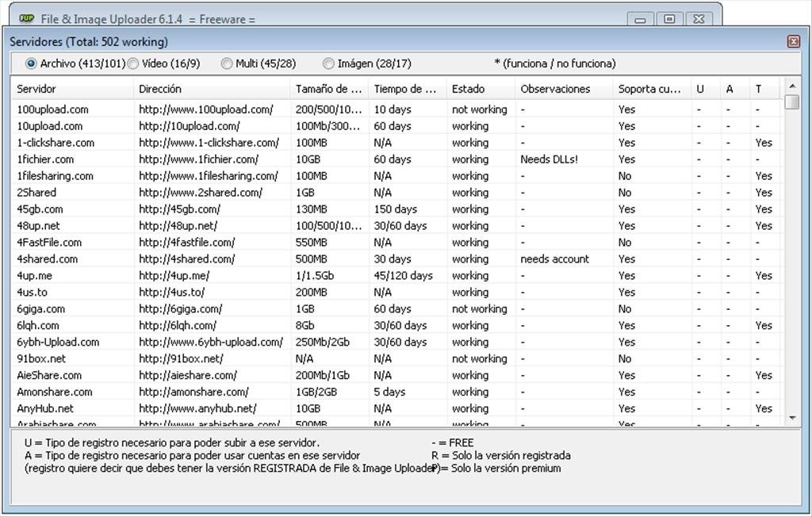Sort by the Tamaño de column header
812x517 pixels.
(329, 89)
